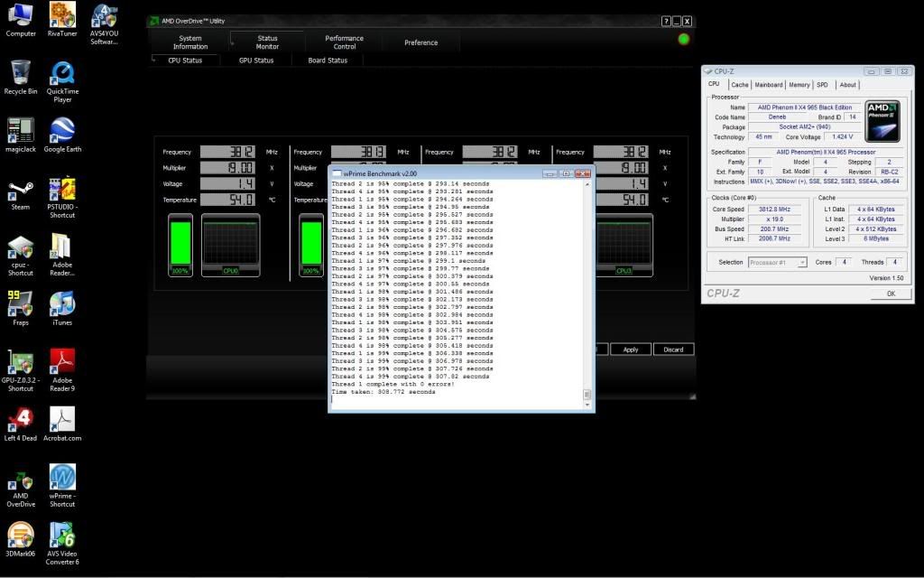This screenshot has width=924, height=578.
Task: Click the CPU-Z Multiplier x 19.0 value
Action: pyautogui.click(x=774, y=219)
